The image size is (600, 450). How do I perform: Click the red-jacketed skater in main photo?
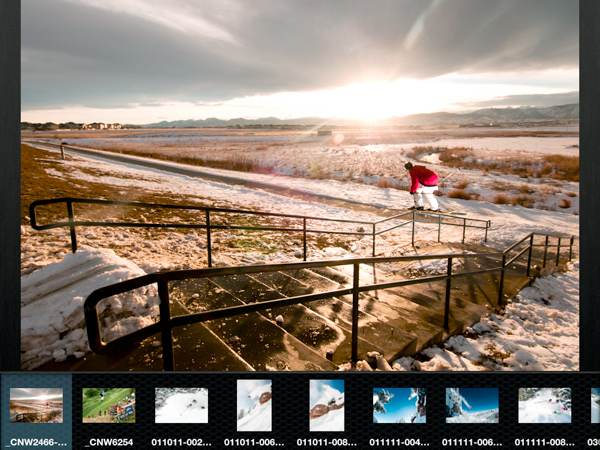coord(424,183)
